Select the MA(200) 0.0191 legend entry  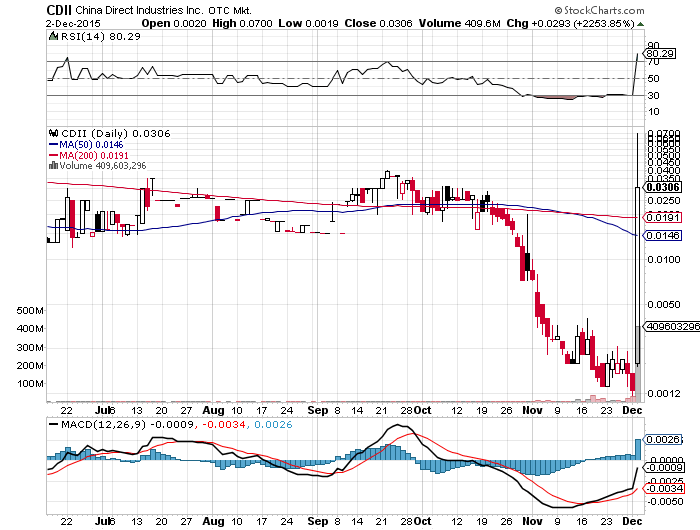pos(92,155)
